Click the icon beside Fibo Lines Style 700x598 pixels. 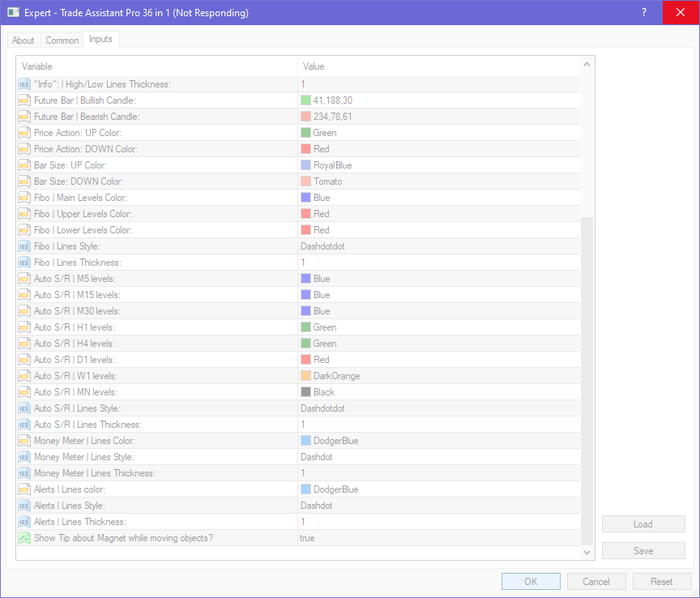tap(24, 246)
